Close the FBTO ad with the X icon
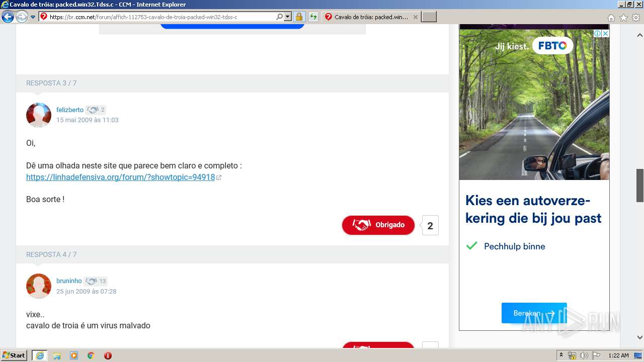 click(x=605, y=34)
